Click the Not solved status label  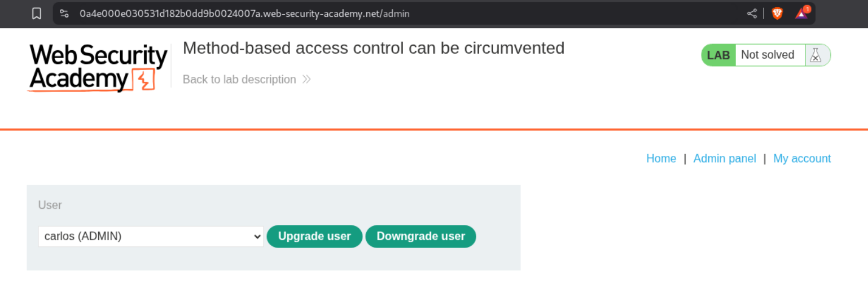click(767, 55)
